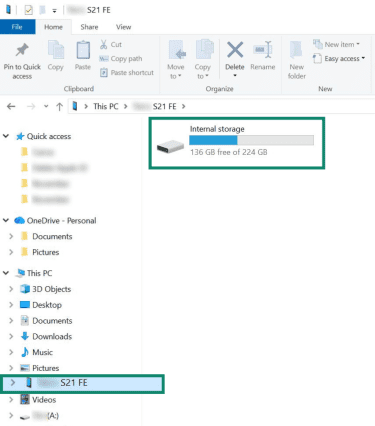Click This PC in the address breadcrumb

click(x=106, y=106)
